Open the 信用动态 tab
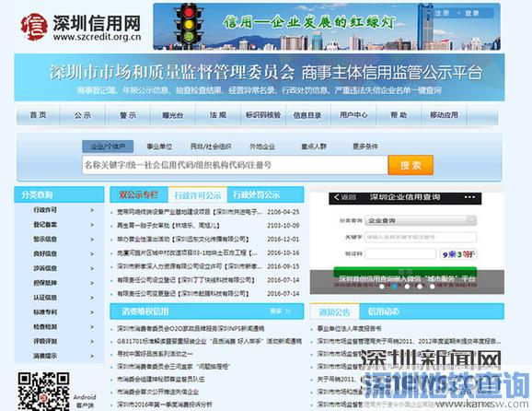532x411 pixels. tap(384, 311)
